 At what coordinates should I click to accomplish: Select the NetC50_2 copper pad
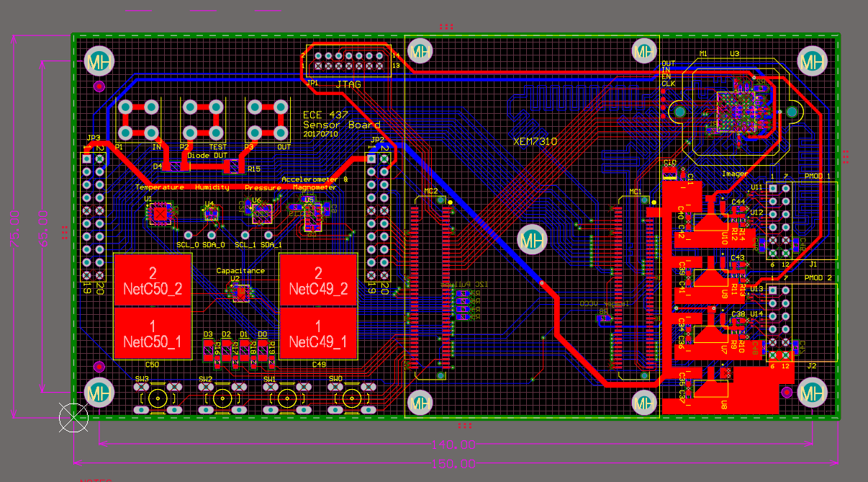pos(153,280)
